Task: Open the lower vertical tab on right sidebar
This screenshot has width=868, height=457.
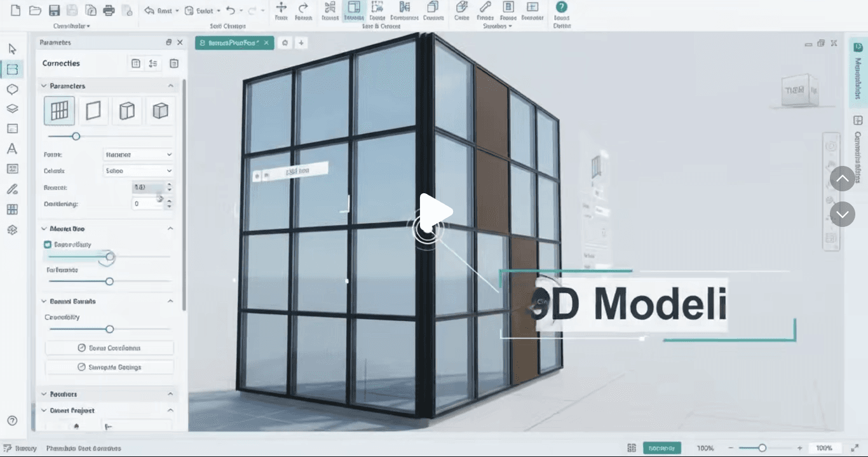Action: click(858, 149)
